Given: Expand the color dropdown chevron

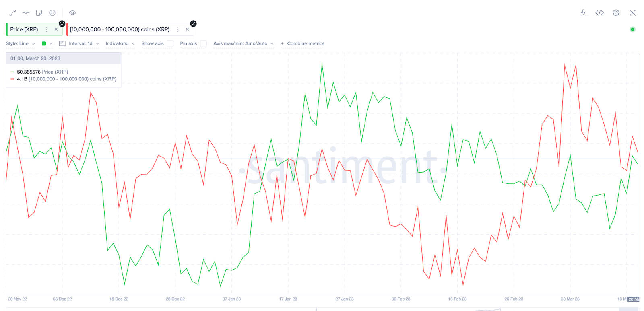Looking at the screenshot, I should (x=51, y=43).
